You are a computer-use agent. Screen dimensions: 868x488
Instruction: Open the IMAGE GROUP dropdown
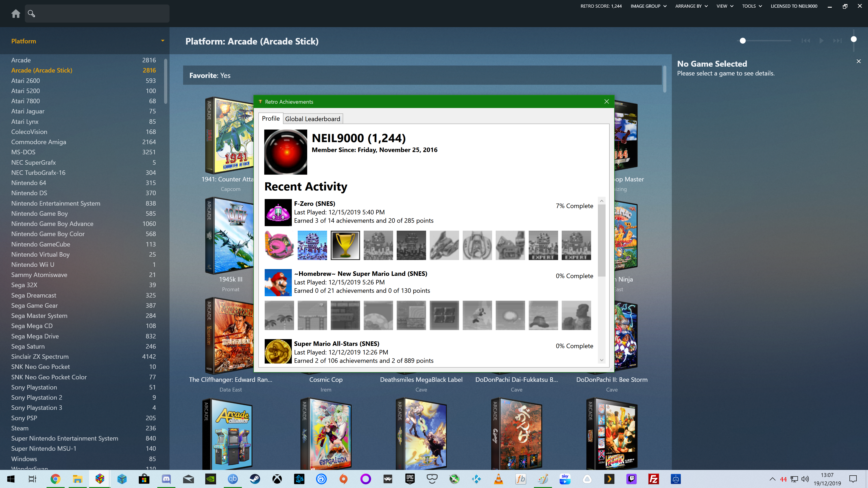pyautogui.click(x=648, y=6)
